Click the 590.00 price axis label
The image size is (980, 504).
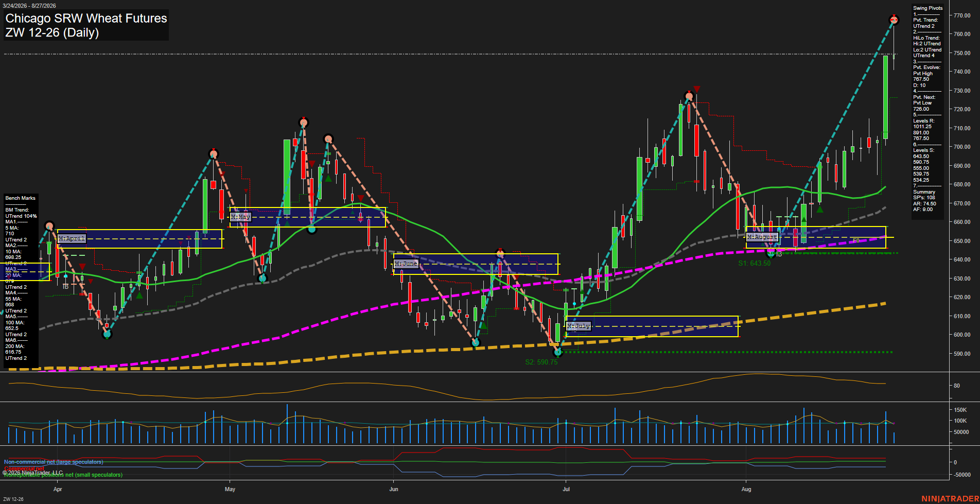click(962, 354)
